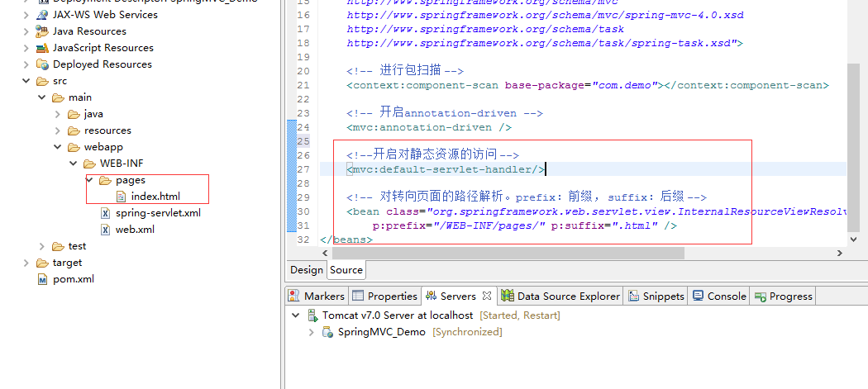This screenshot has height=389, width=868.
Task: Expand the target folder
Action: pos(26,263)
